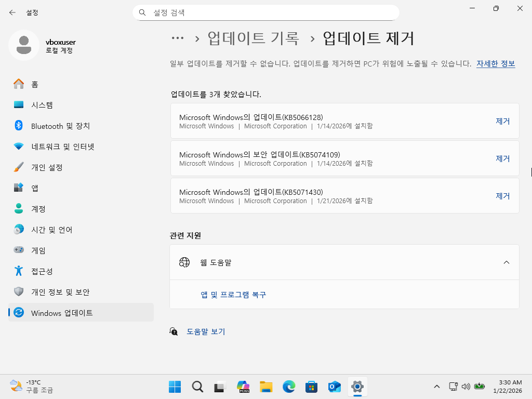Click the get help headset icon

174,331
